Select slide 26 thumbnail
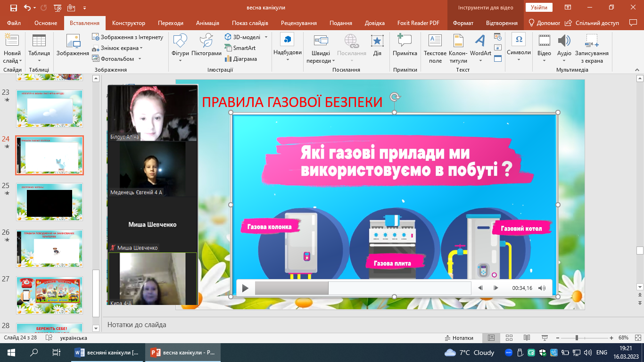 coord(50,248)
